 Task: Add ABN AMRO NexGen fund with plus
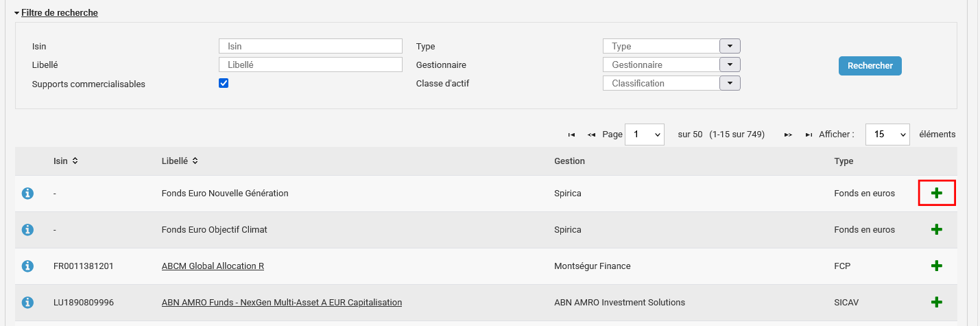pos(937,302)
